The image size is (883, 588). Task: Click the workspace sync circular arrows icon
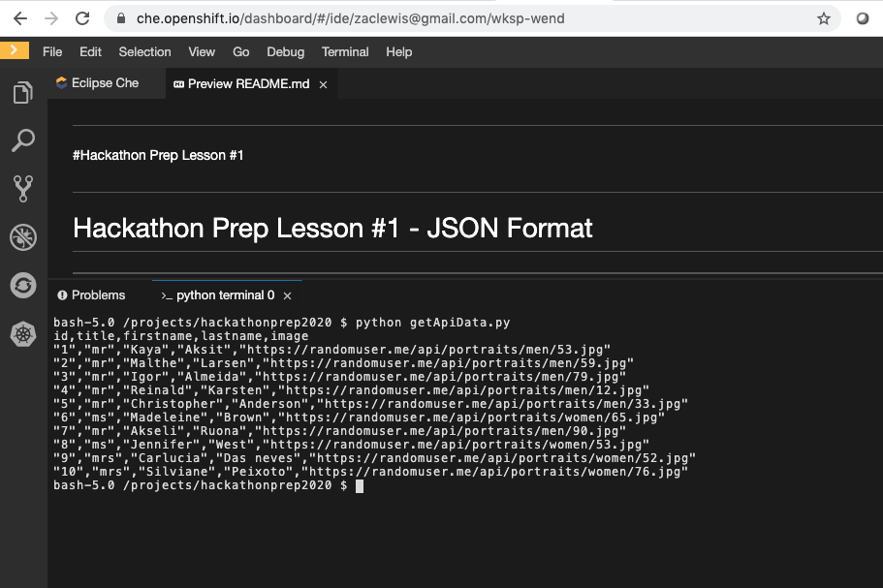(x=22, y=286)
